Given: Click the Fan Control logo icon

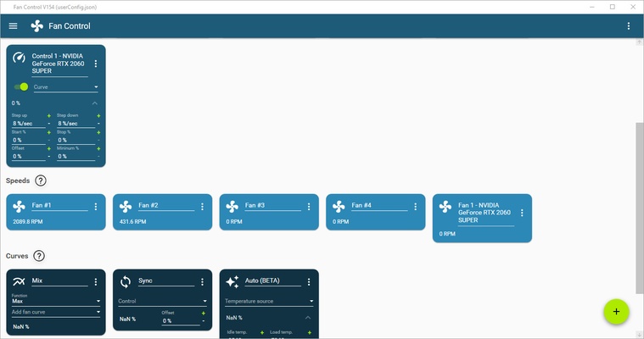Looking at the screenshot, I should (x=36, y=26).
